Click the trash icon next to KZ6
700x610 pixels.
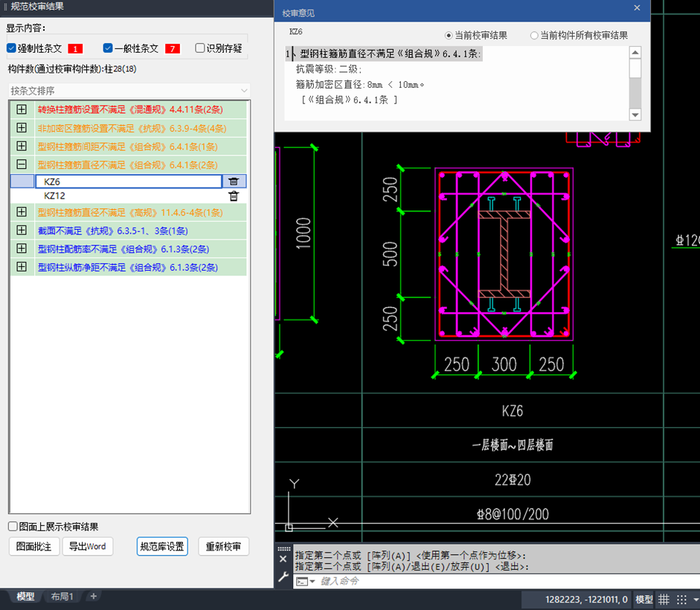point(233,181)
